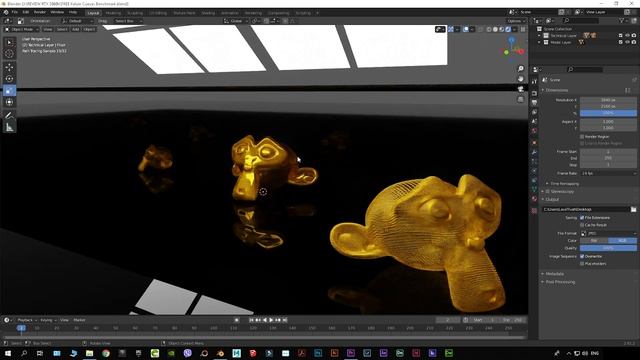
Task: Open the outliner filter funnel
Action: 622,20
